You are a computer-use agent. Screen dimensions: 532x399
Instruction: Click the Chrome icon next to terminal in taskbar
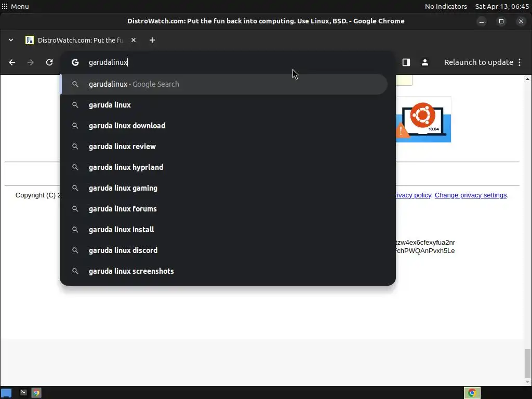pos(36,393)
